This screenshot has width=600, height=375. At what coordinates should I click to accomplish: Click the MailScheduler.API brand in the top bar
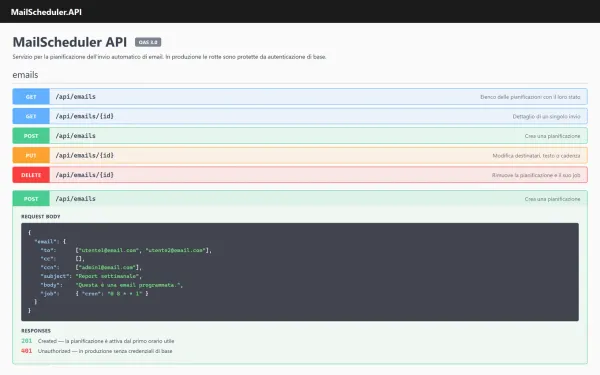tap(46, 12)
